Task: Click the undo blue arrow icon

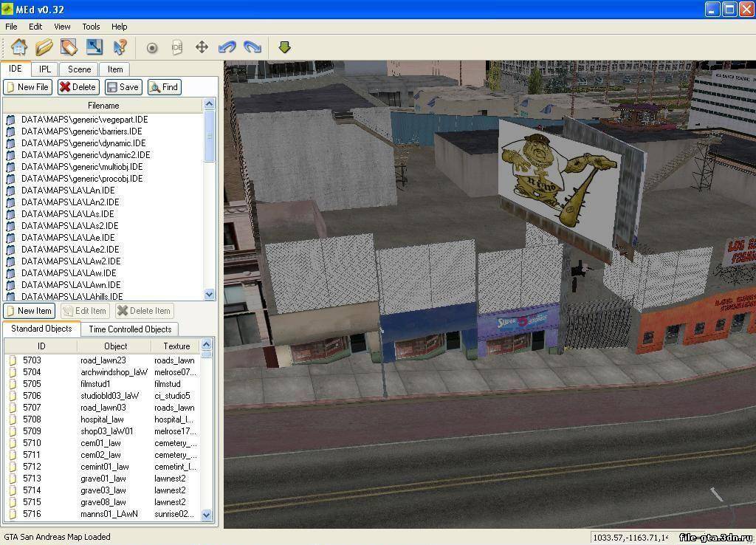Action: [227, 47]
